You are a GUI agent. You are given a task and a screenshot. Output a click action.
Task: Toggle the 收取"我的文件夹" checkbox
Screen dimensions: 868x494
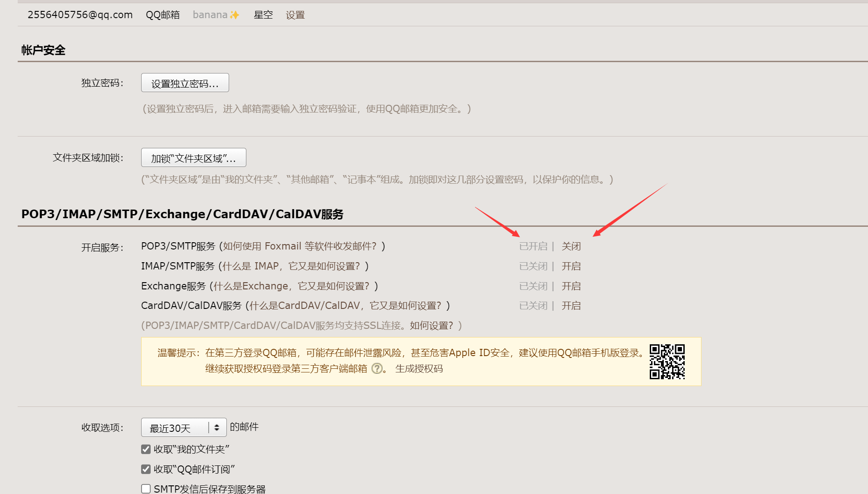point(146,449)
